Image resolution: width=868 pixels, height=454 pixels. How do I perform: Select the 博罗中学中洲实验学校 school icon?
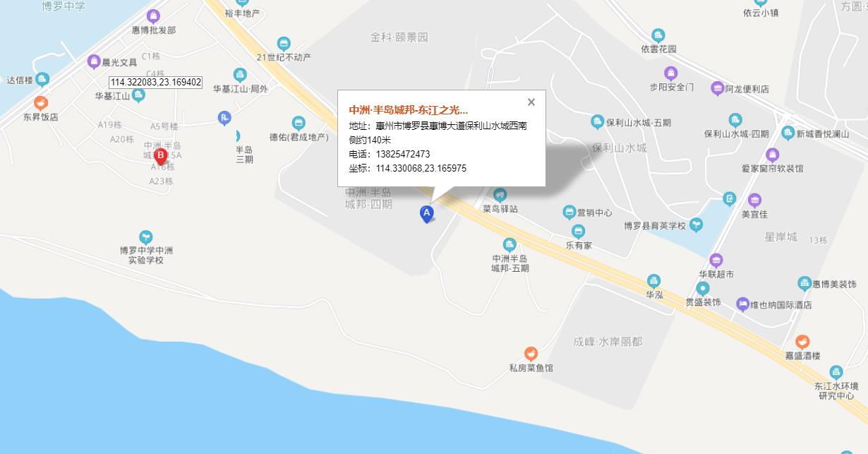145,237
